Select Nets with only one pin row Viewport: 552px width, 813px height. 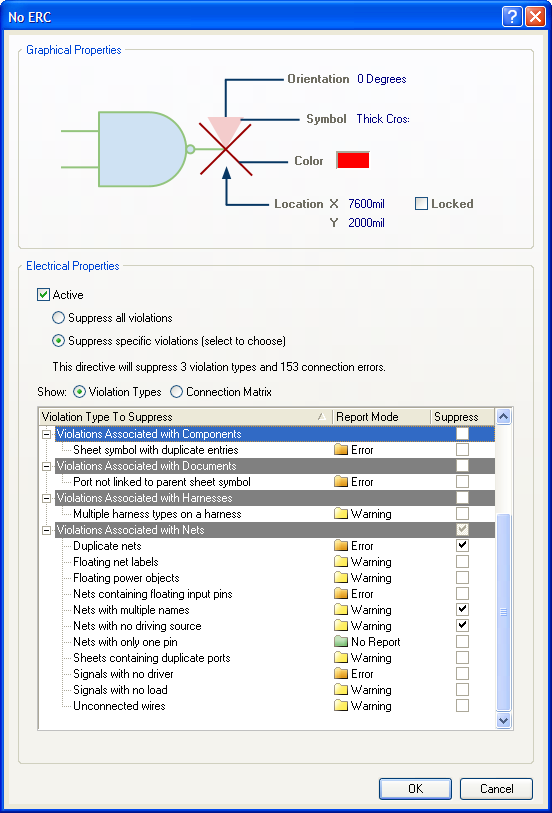tap(267, 642)
